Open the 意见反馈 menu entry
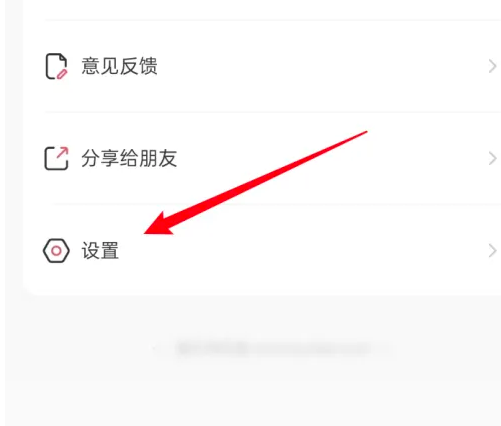The width and height of the screenshot is (501, 426). [119, 66]
